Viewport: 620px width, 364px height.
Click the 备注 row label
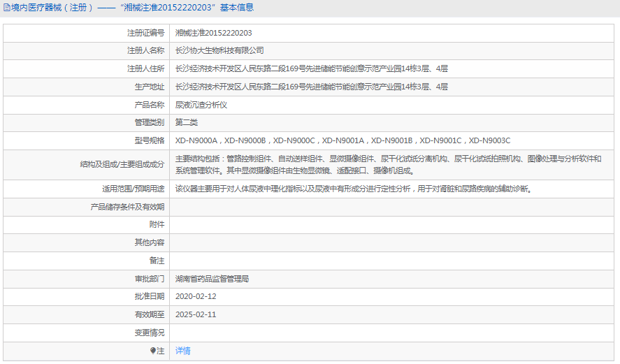tap(157, 261)
